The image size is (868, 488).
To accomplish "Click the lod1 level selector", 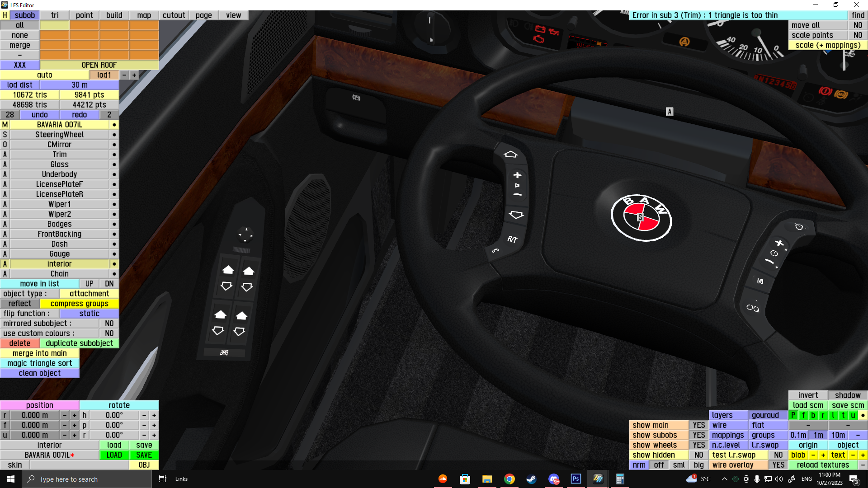I will pos(104,75).
